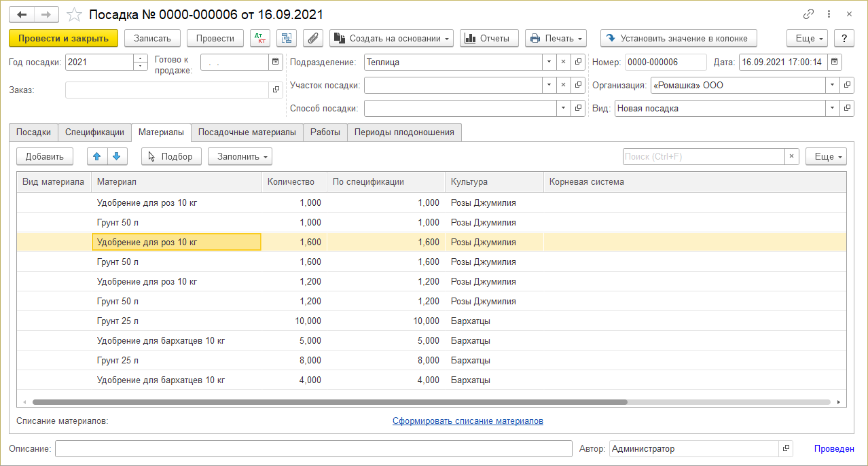Open the Периоды плодоношения tab
Screen dimensions: 868x466
(x=404, y=132)
